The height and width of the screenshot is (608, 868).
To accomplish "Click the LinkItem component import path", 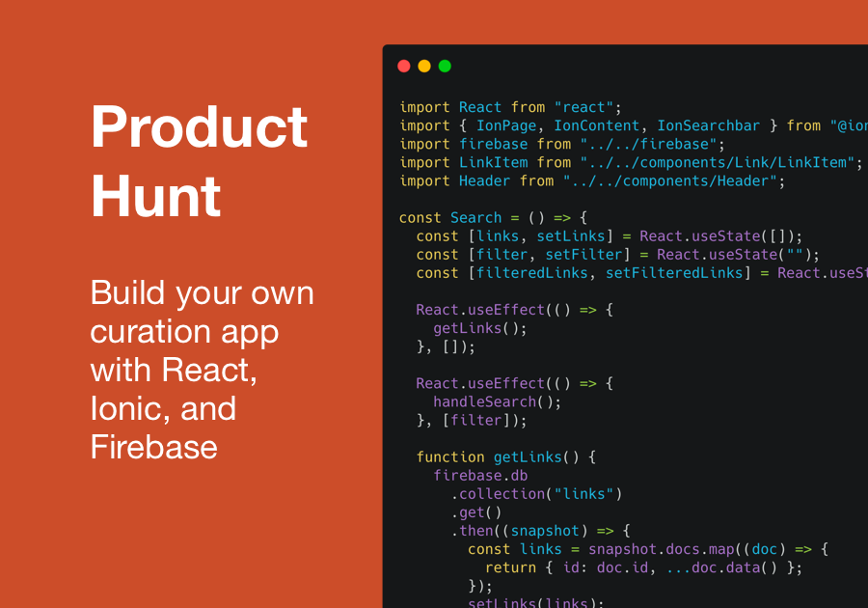I will tap(718, 162).
